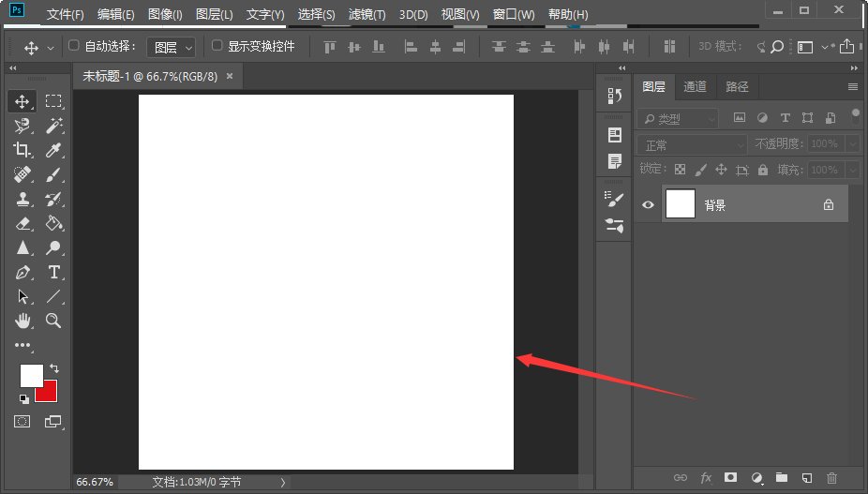Close the 未标题-1 document tab
This screenshot has width=868, height=494.
tap(230, 76)
